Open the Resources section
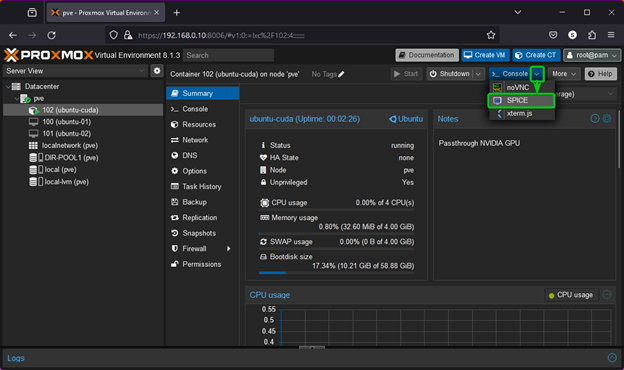Viewport: 624px width, 370px height. pyautogui.click(x=203, y=124)
